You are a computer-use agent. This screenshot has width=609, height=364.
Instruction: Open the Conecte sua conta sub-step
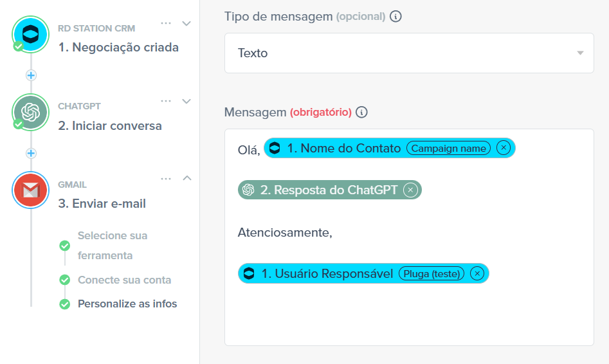tap(124, 280)
